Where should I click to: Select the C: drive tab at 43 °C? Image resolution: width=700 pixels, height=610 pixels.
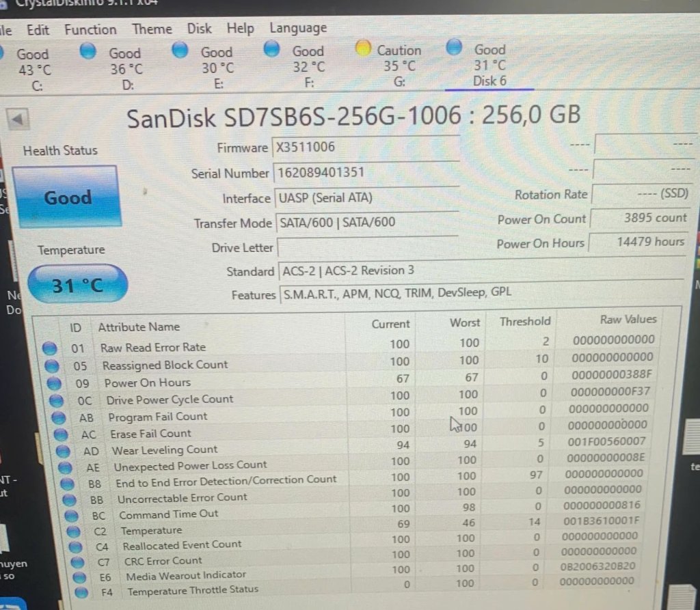32,69
